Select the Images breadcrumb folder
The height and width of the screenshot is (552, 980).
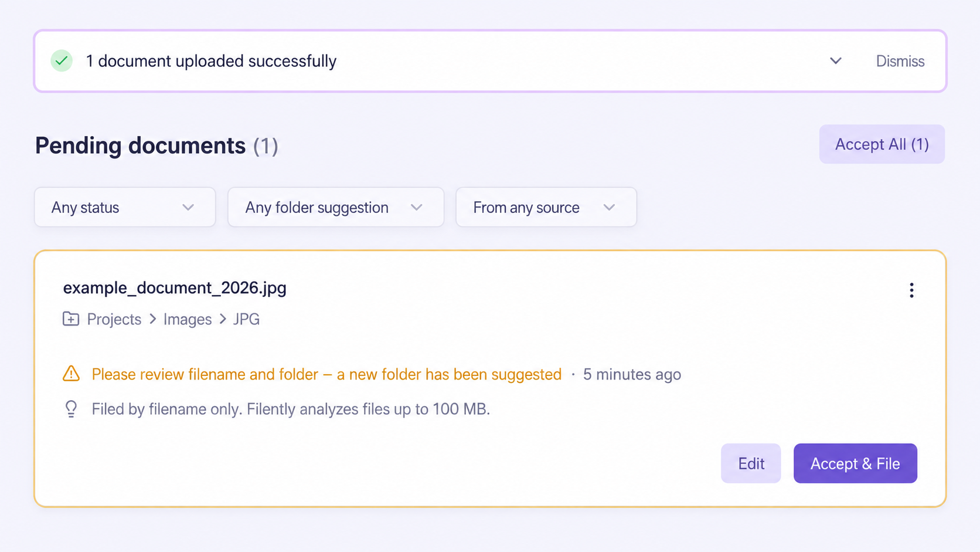point(188,319)
